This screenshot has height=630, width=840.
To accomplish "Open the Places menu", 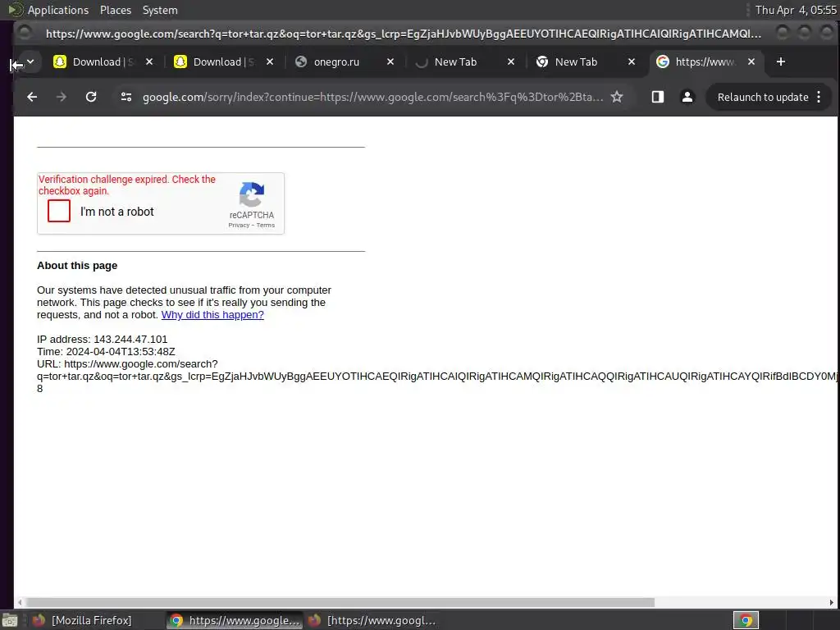I will pos(115,10).
